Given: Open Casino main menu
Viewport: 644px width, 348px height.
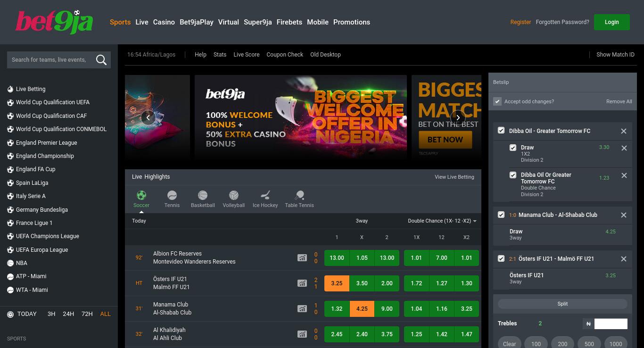Looking at the screenshot, I should coord(164,22).
